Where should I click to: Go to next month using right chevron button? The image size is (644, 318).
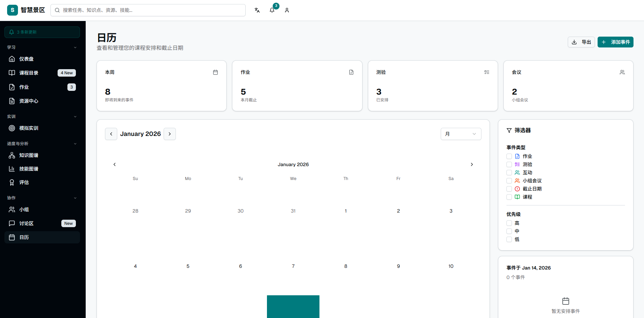point(170,134)
